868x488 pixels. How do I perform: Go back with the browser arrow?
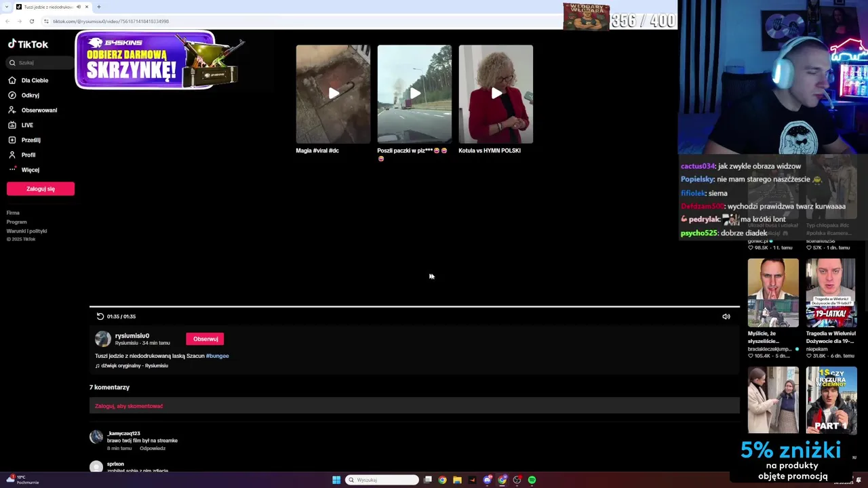coord(7,21)
